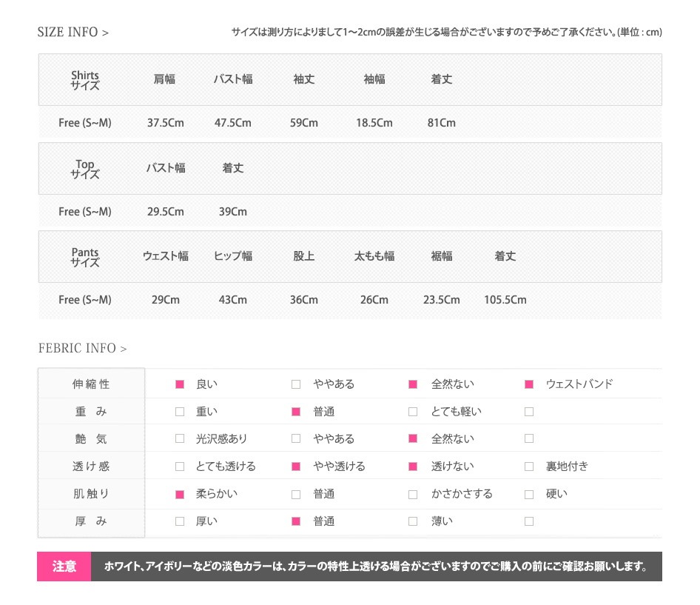Click the 艶気 row label
The height and width of the screenshot is (605, 700).
(91, 439)
